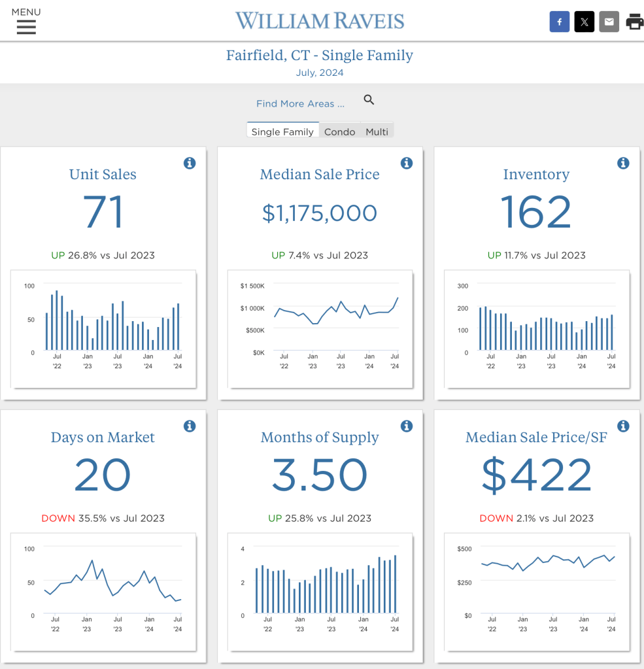
Task: Open the hamburger MENU icon
Action: 26,26
